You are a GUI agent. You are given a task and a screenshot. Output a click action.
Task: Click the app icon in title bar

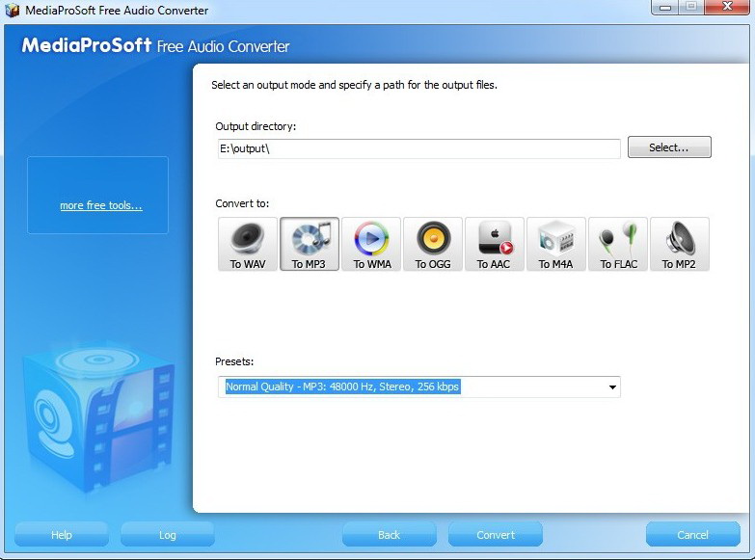[x=12, y=10]
